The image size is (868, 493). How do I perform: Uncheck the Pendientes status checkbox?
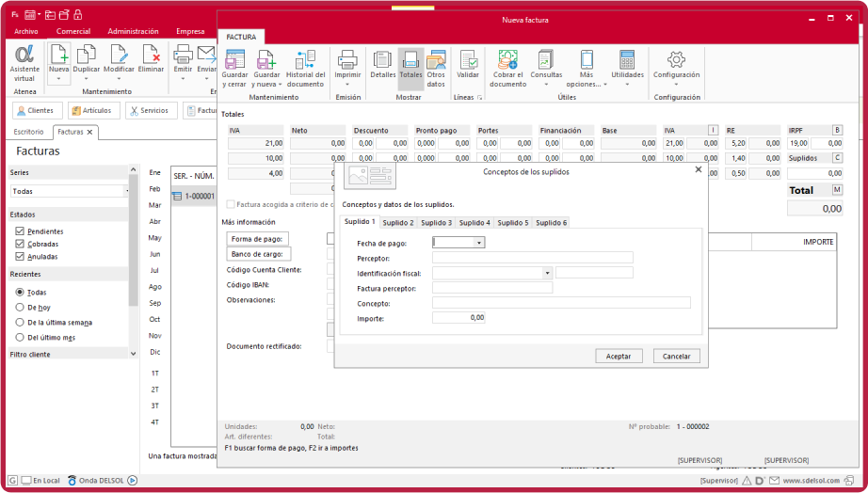tap(20, 231)
